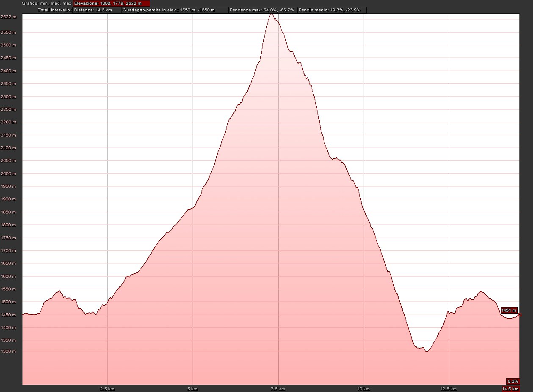Click the Distanza 14.6 km field
The width and height of the screenshot is (533, 392).
click(x=97, y=10)
